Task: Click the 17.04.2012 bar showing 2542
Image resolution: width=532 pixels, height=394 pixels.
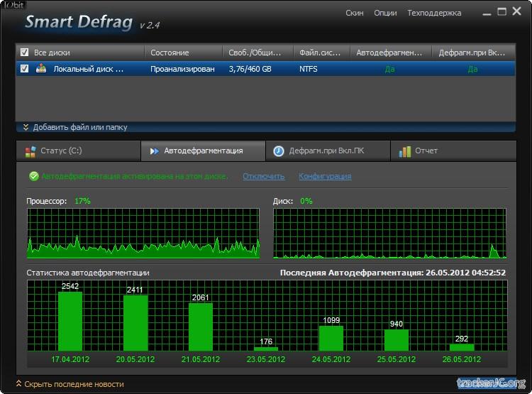Action: coord(70,321)
